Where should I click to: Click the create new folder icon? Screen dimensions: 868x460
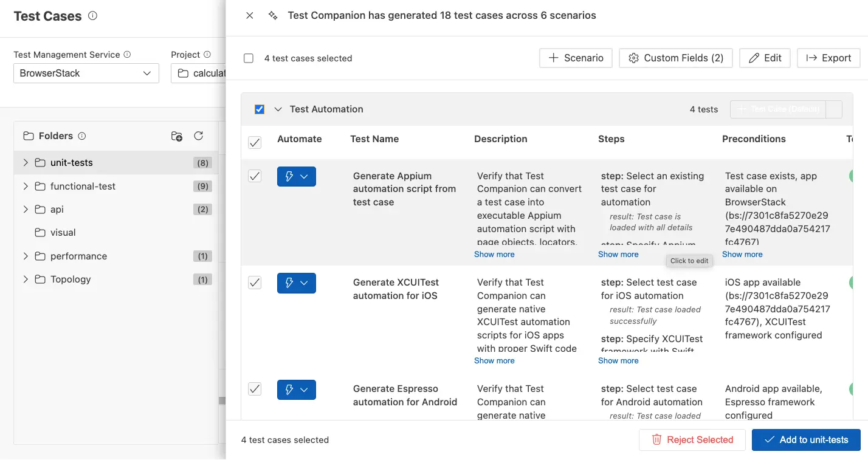(x=176, y=136)
